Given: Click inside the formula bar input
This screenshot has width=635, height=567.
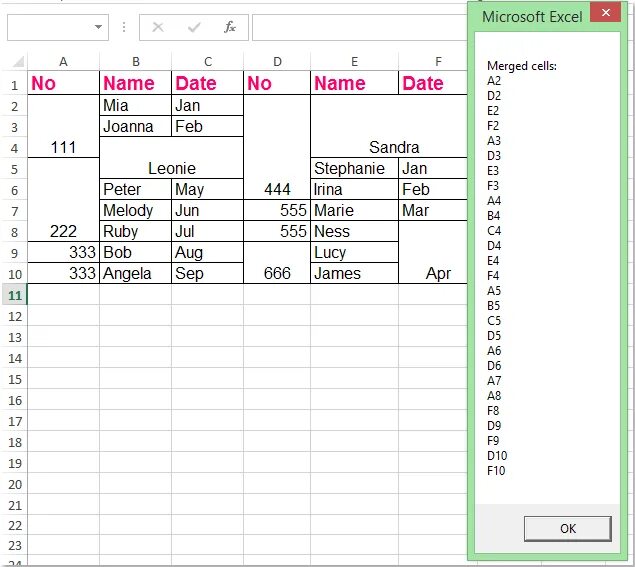Looking at the screenshot, I should click(x=360, y=27).
